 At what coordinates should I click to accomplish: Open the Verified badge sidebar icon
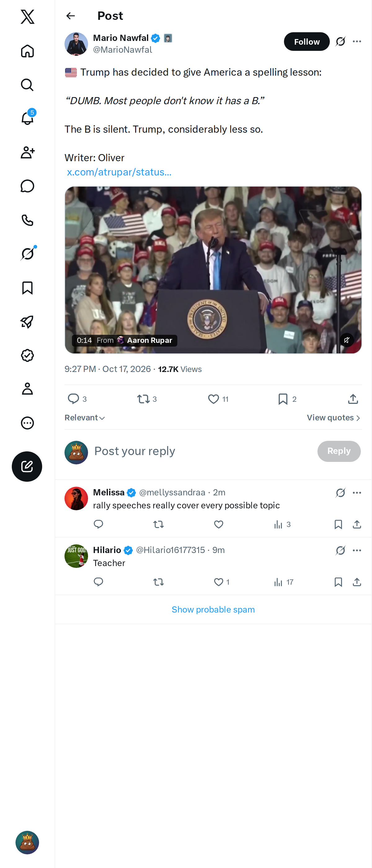27,355
